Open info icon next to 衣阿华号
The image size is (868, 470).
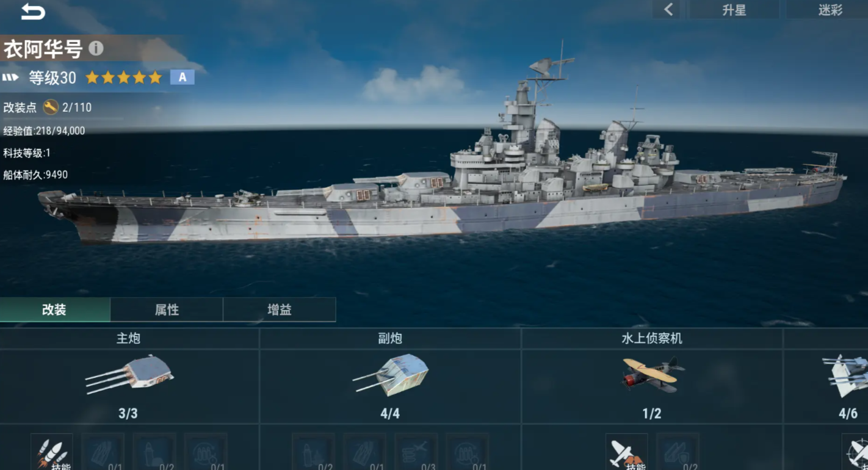pyautogui.click(x=96, y=48)
